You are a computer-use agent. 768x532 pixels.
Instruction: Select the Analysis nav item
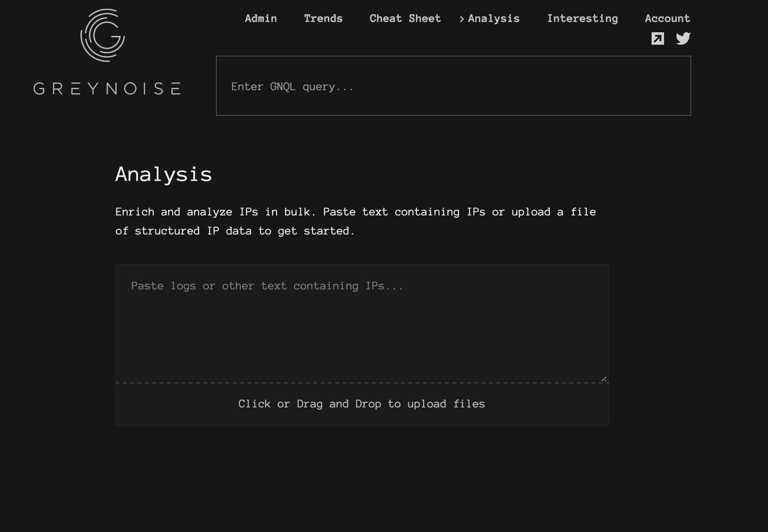(493, 19)
